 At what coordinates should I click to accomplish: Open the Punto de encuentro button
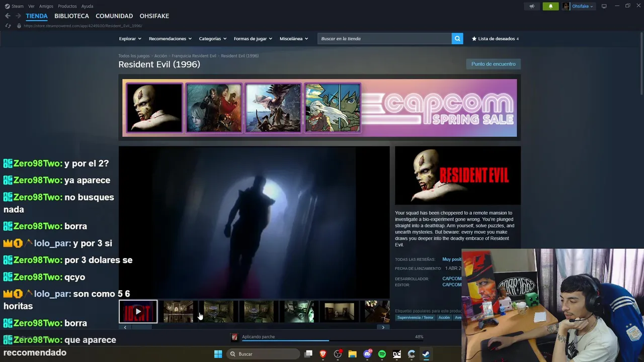(493, 64)
